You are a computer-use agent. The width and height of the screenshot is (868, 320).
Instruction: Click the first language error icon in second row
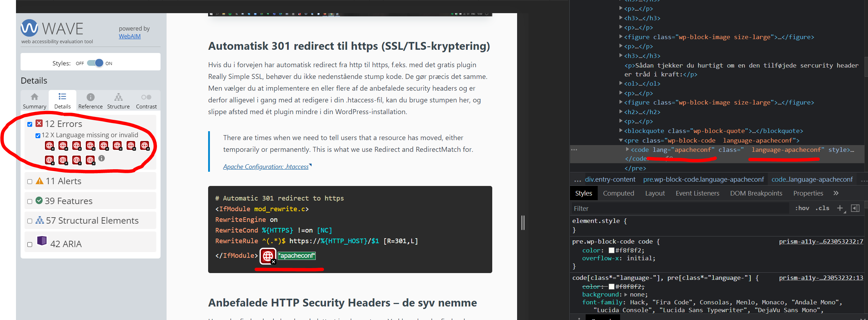pyautogui.click(x=49, y=160)
